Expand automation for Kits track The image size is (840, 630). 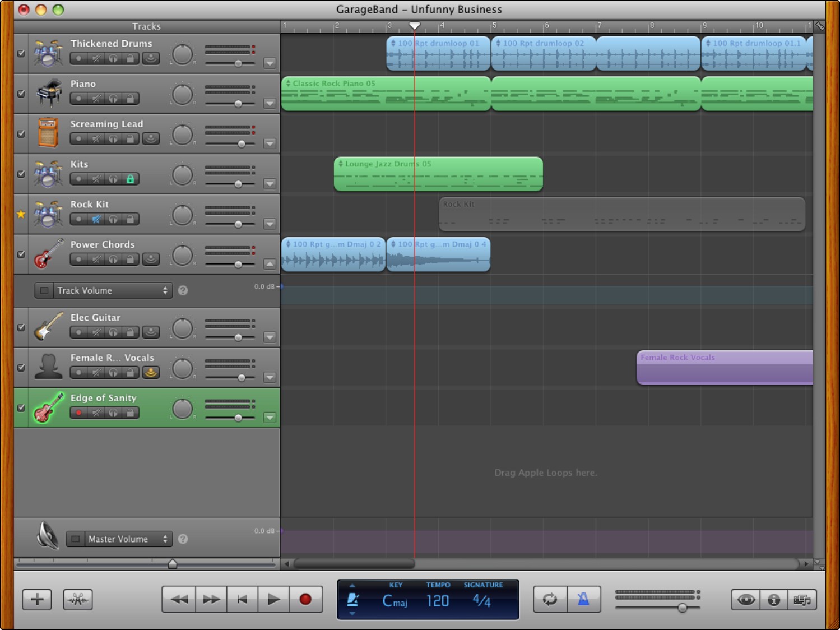(x=270, y=184)
